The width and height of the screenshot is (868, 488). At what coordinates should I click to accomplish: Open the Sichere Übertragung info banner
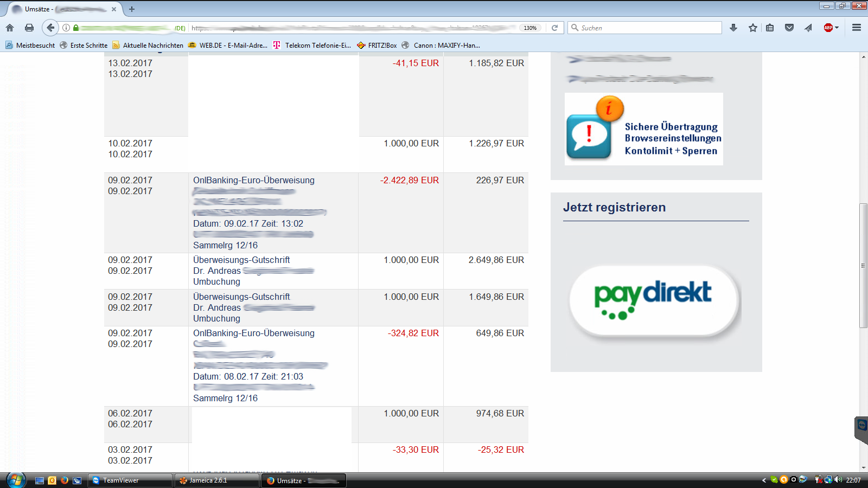coord(644,129)
